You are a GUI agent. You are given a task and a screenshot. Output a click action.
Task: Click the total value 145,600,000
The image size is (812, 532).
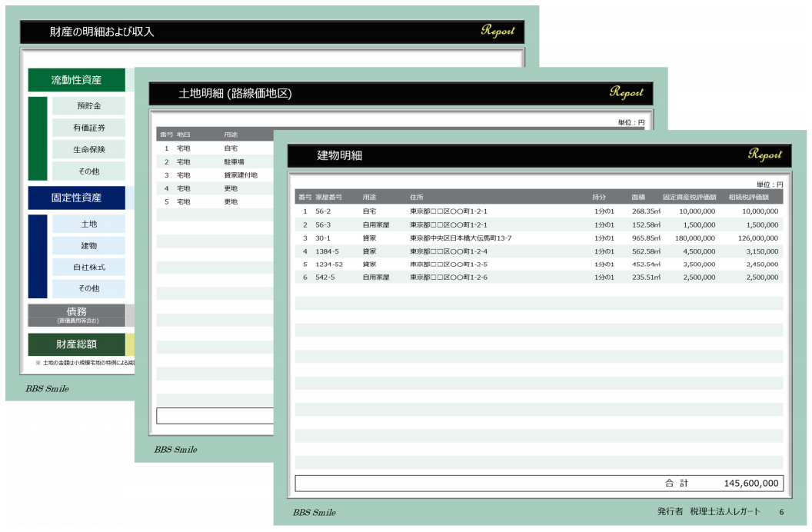[x=751, y=484]
